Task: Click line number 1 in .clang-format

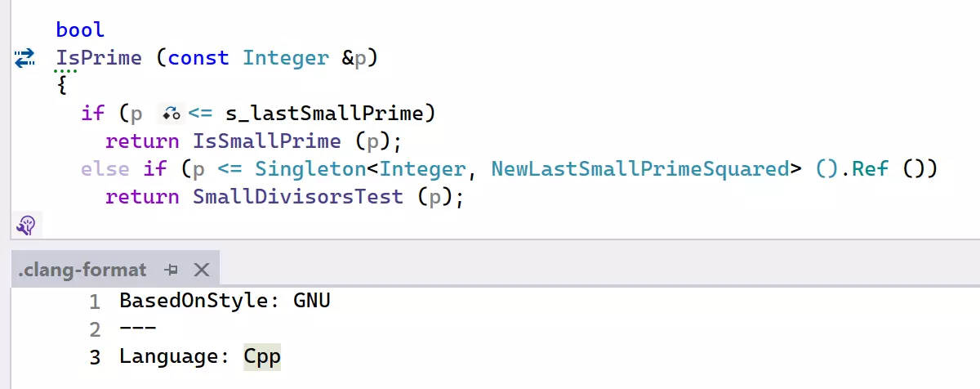Action: 95,302
